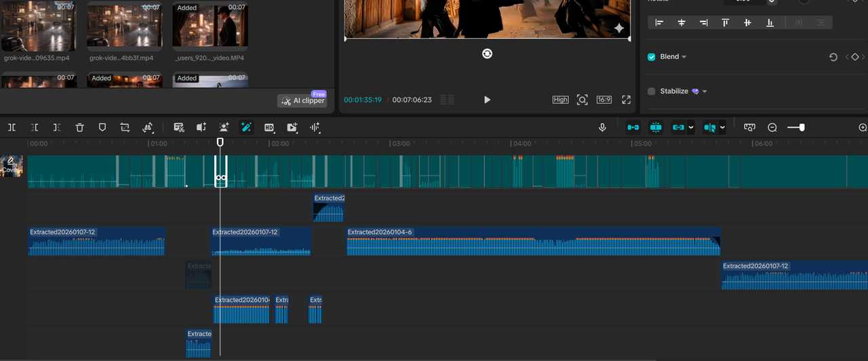Add a Blend keyframe diamond
Viewport: 868px width, 361px height.
coord(855,58)
